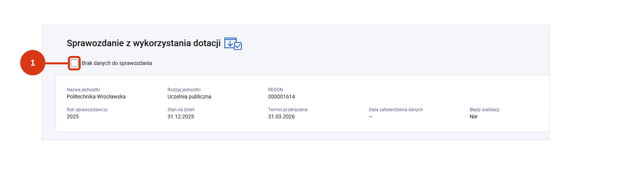Screen dimensions: 644x180
Task: Click the "Data zatwierdzenia danych" label
Action: (396, 110)
